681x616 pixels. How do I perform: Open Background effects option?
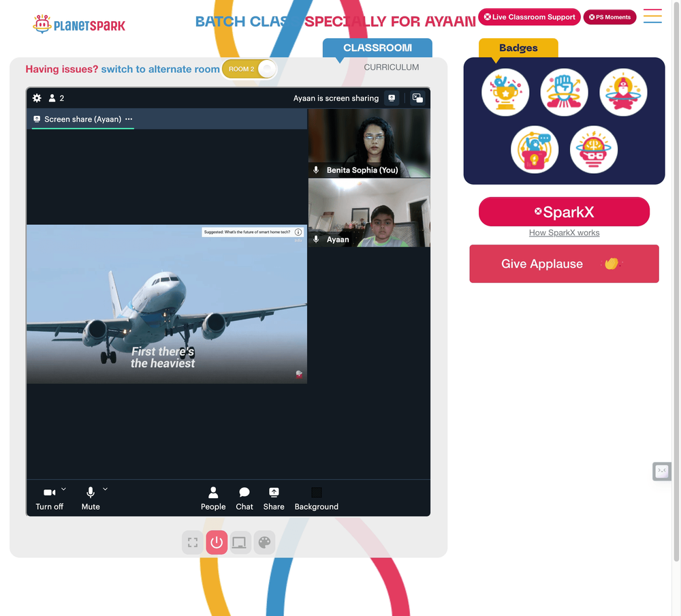pos(316,498)
